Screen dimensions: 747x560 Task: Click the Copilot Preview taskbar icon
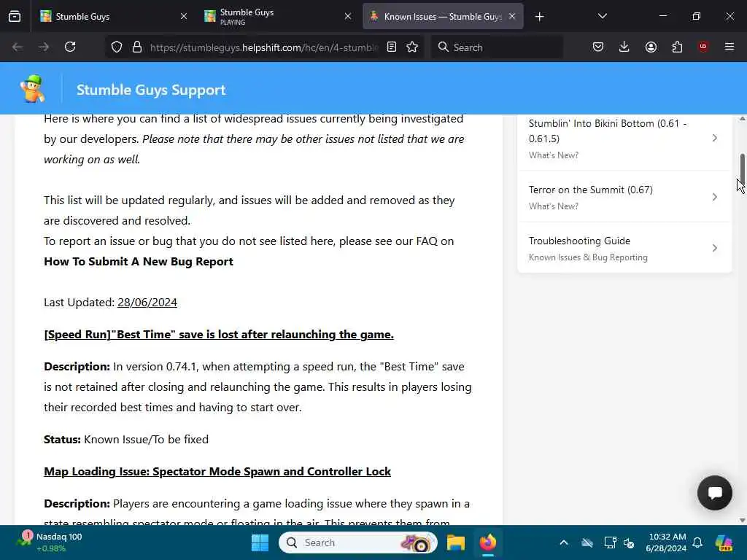724,542
